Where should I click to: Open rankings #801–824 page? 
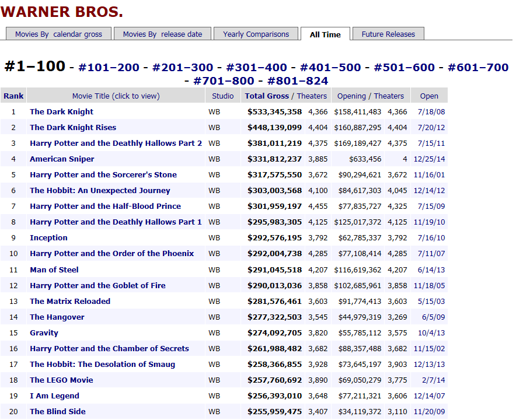(x=298, y=80)
